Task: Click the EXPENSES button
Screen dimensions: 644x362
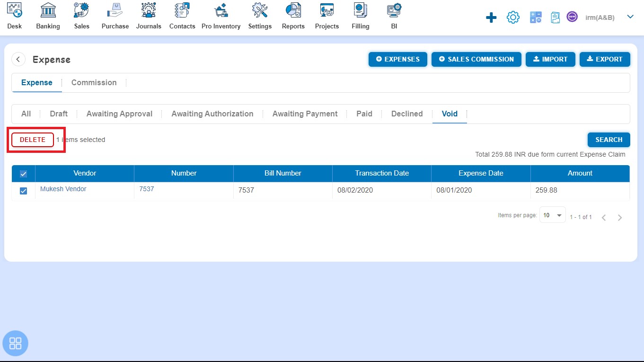Action: tap(398, 59)
